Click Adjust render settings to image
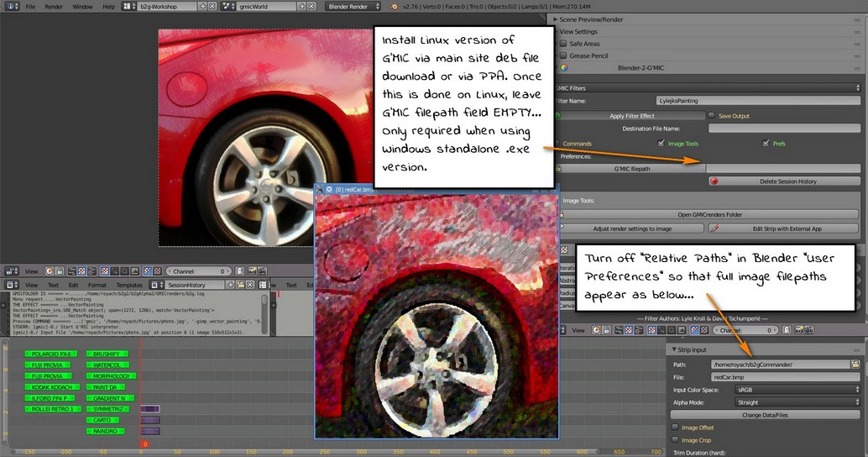The image size is (868, 457). [631, 228]
